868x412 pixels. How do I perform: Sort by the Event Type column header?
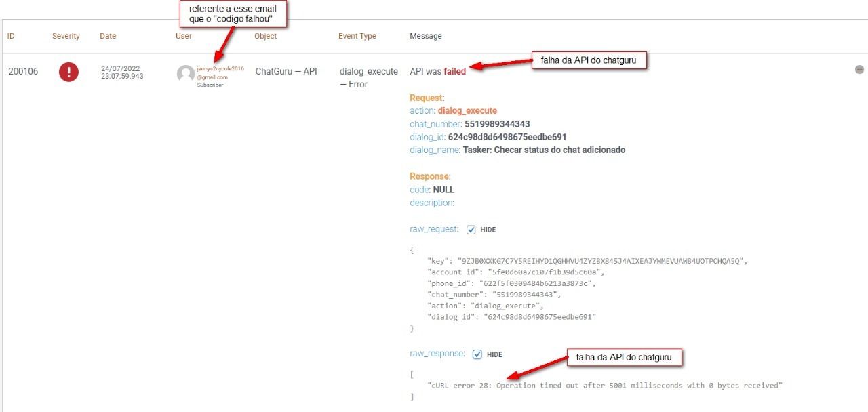[357, 36]
